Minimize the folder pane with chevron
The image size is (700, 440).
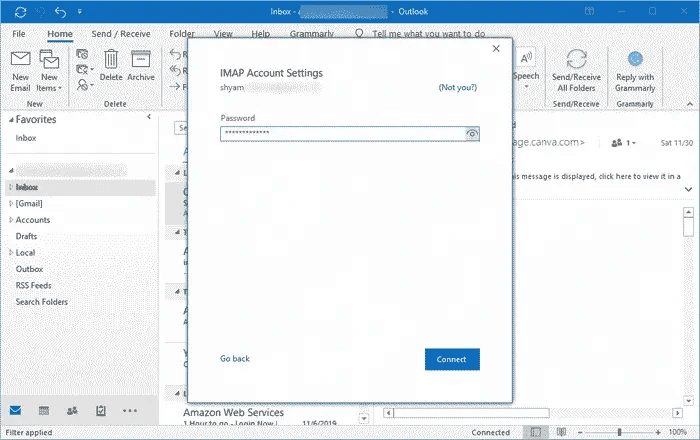point(149,117)
